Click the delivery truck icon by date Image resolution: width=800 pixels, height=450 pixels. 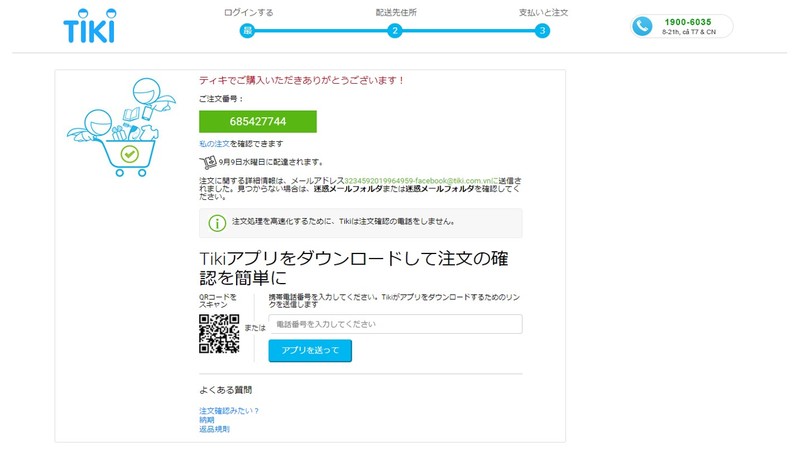(x=207, y=161)
